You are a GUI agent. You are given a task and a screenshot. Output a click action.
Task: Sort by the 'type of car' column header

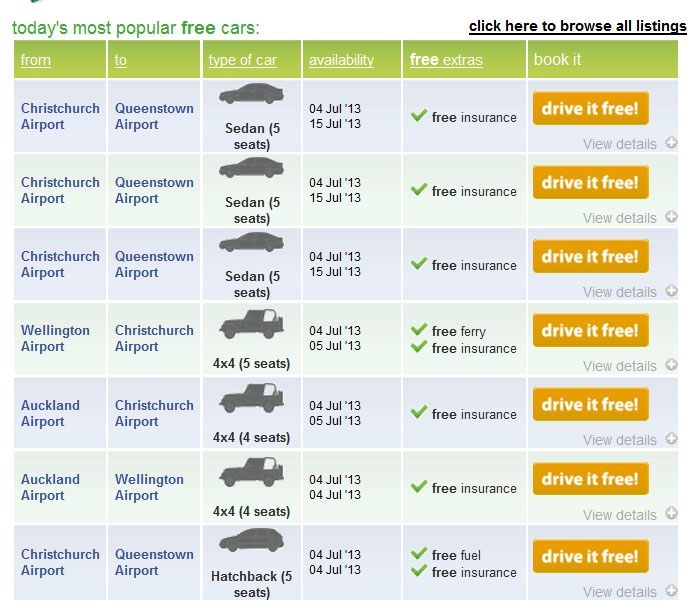click(x=242, y=60)
